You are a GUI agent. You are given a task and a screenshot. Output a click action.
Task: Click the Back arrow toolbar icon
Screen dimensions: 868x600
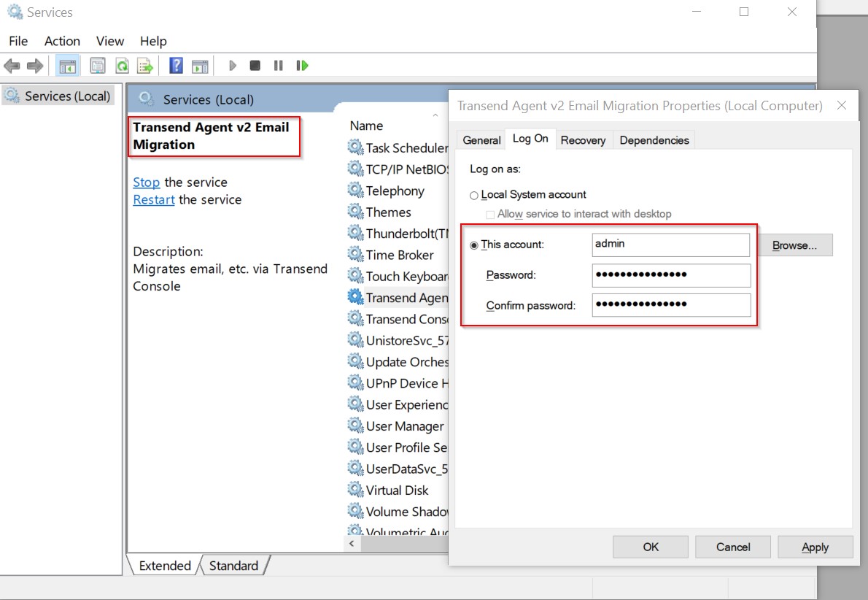coord(12,66)
